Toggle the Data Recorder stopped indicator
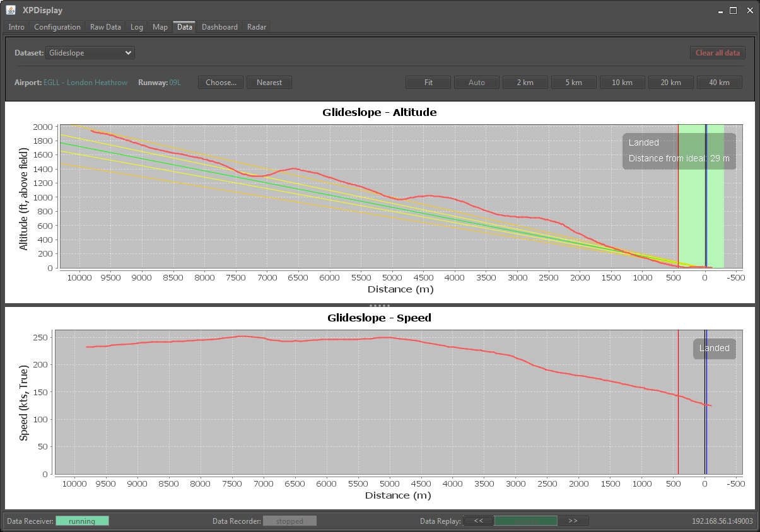Viewport: 760px width, 532px height. (289, 521)
